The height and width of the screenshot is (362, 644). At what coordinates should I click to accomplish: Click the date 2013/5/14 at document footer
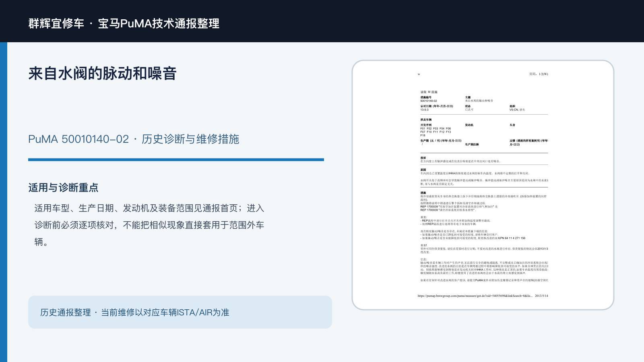541,296
